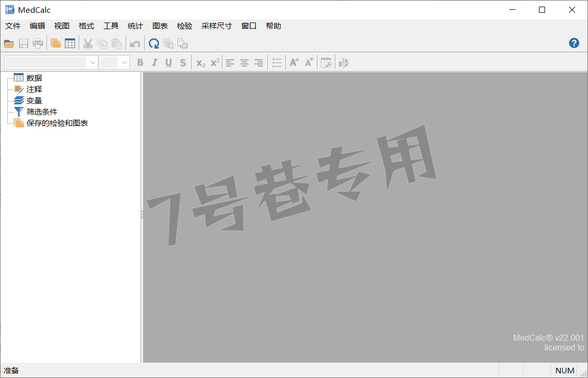
Task: Open the 帮助 menu
Action: point(274,26)
